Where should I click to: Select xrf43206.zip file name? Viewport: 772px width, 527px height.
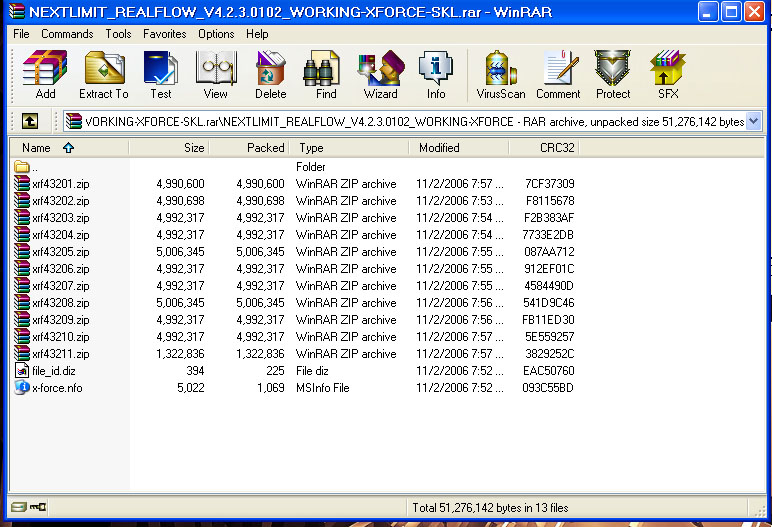(x=61, y=269)
